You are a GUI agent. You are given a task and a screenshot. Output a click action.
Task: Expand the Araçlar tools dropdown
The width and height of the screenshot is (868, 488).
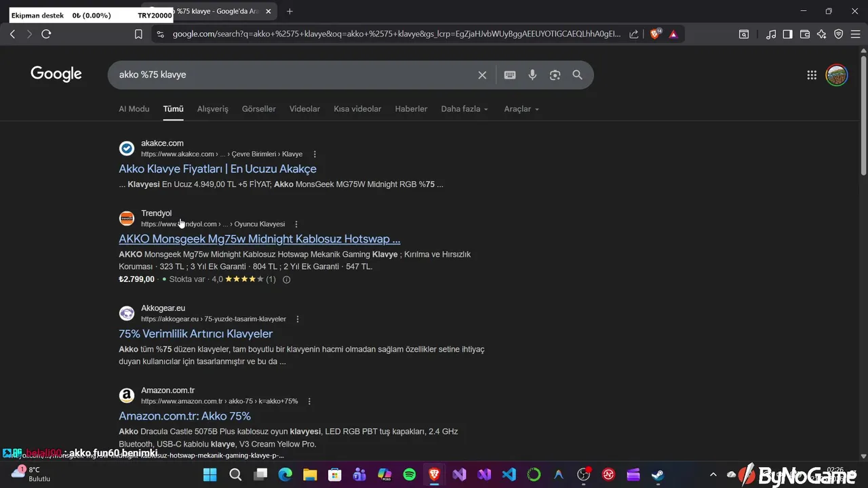click(x=521, y=109)
